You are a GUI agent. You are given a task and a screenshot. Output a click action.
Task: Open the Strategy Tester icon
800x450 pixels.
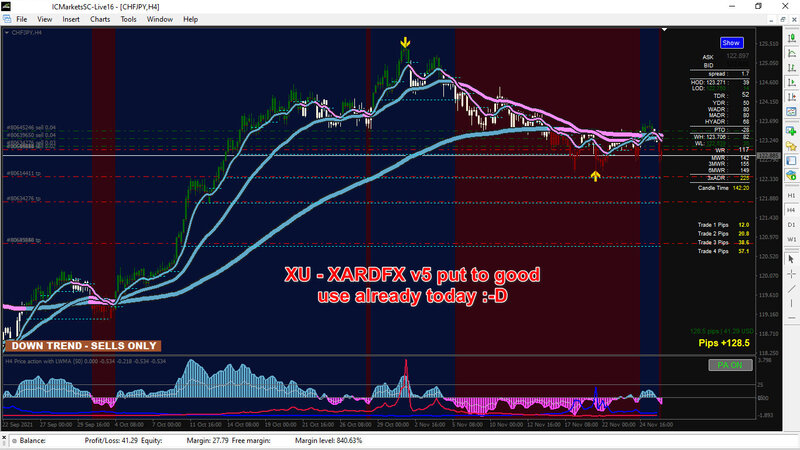pyautogui.click(x=791, y=176)
